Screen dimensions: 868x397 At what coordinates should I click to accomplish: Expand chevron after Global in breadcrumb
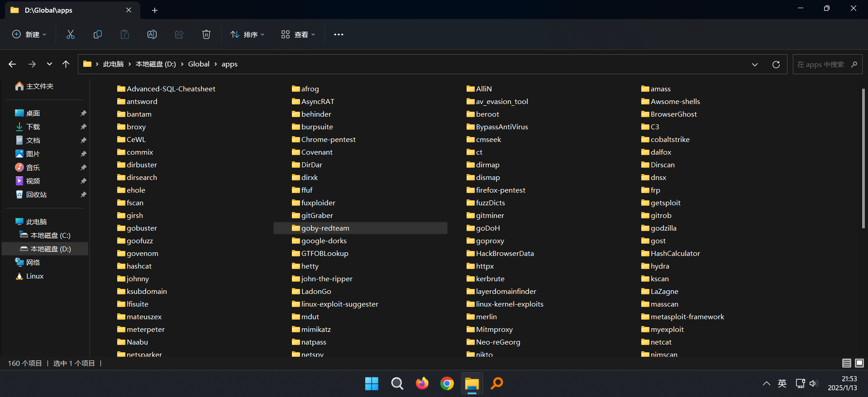click(x=215, y=64)
